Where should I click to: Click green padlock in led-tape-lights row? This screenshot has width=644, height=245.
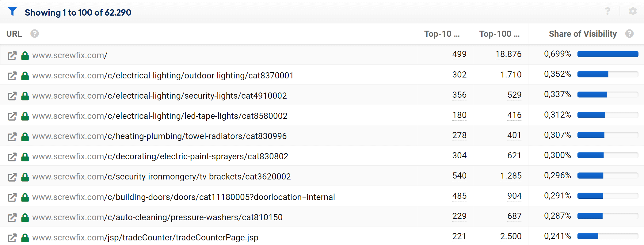25,116
